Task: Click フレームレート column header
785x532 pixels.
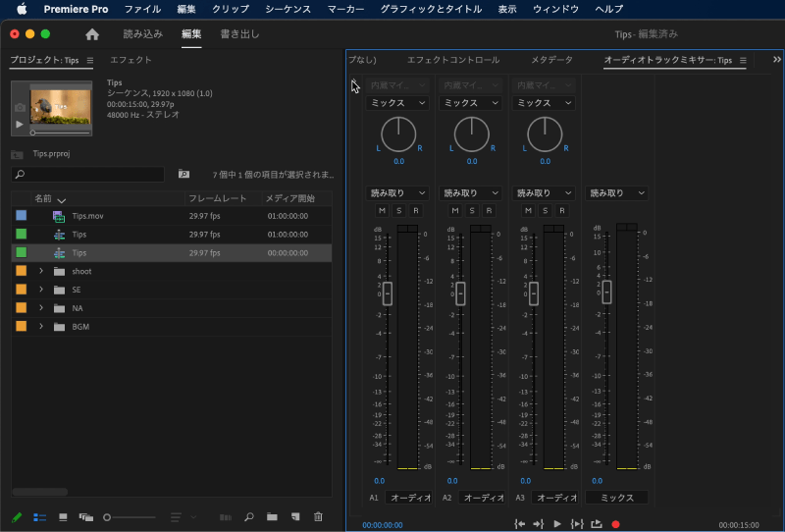Action: click(217, 199)
